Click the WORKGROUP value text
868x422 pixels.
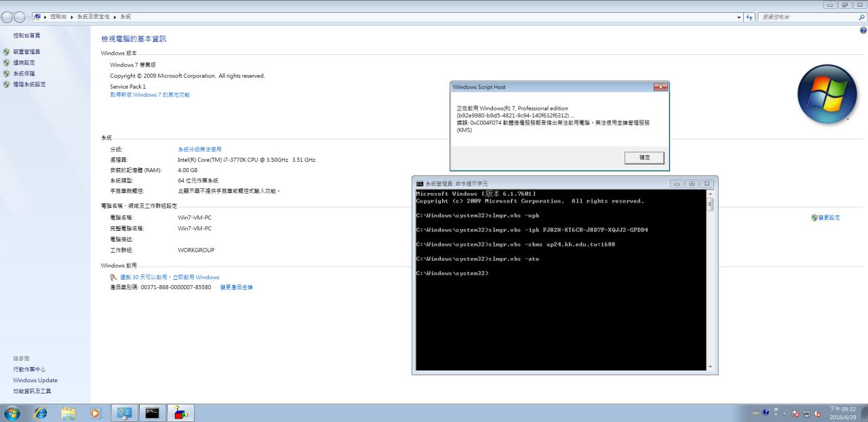196,250
